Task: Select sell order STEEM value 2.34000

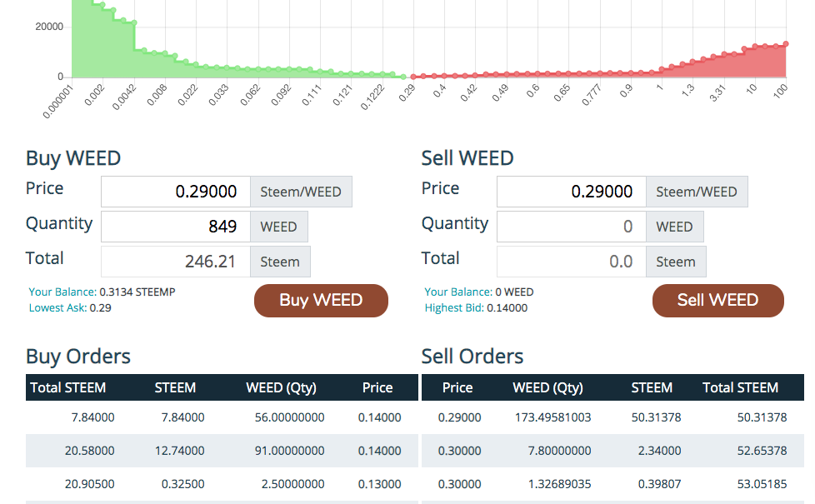Action: point(660,451)
